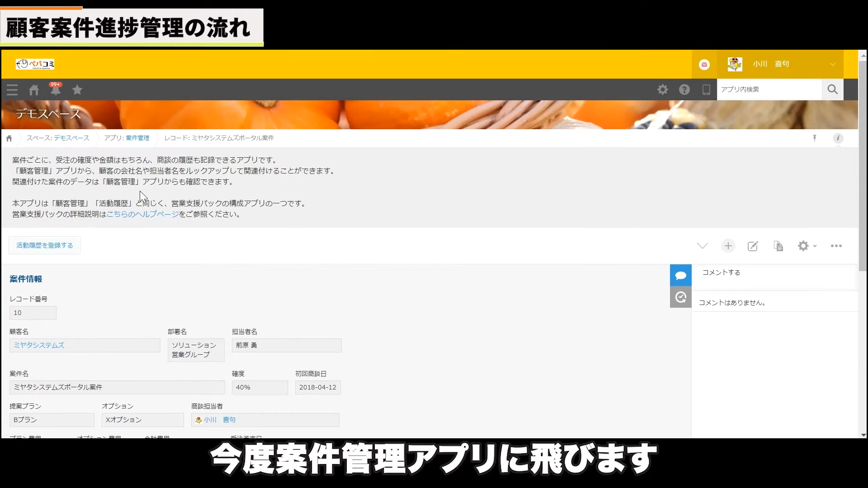
Task: Click the vertical page scrollbar
Action: click(863, 181)
